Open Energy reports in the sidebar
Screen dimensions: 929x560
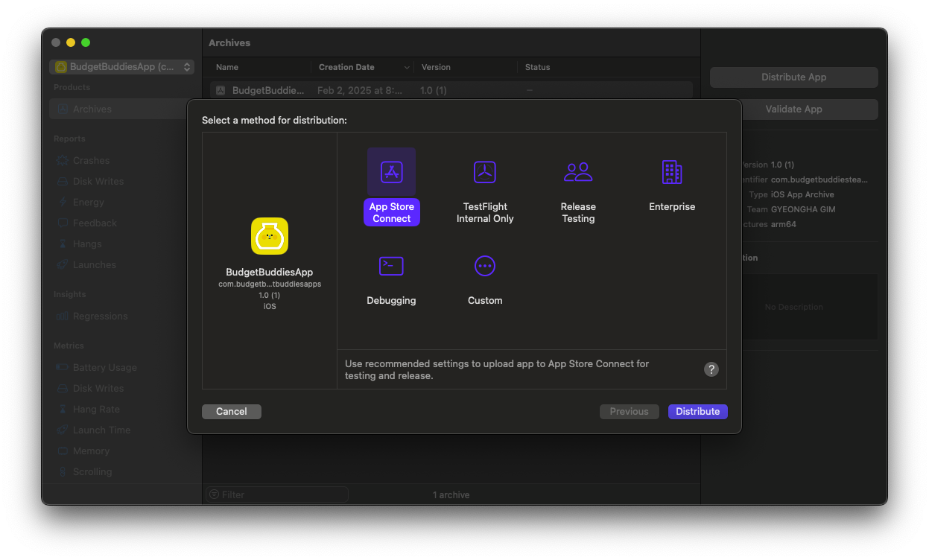coord(89,203)
